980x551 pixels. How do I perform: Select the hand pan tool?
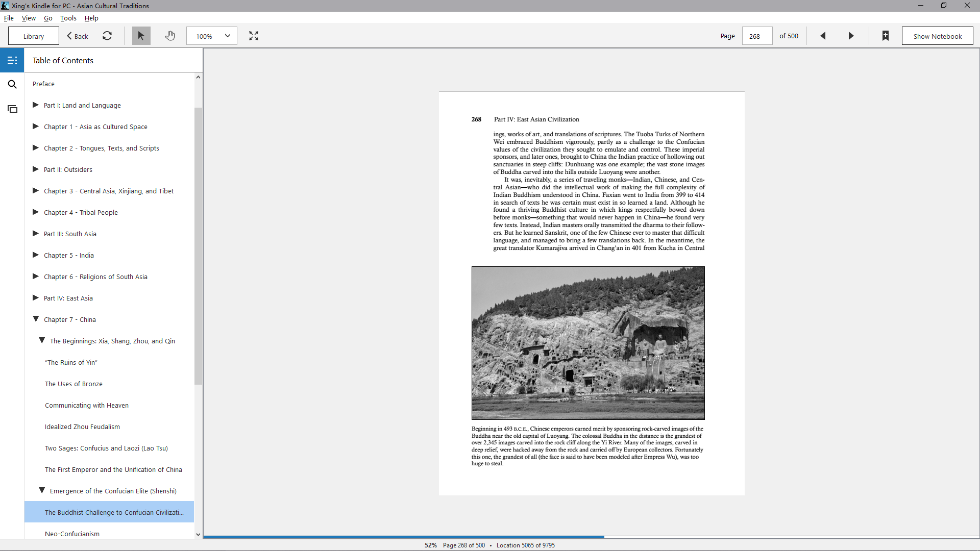(x=170, y=36)
